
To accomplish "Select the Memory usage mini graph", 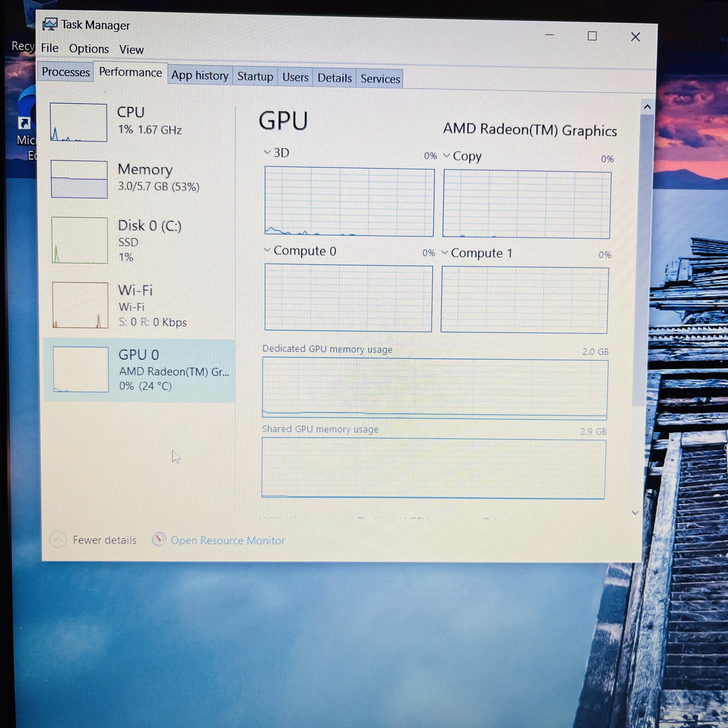I will click(x=79, y=179).
